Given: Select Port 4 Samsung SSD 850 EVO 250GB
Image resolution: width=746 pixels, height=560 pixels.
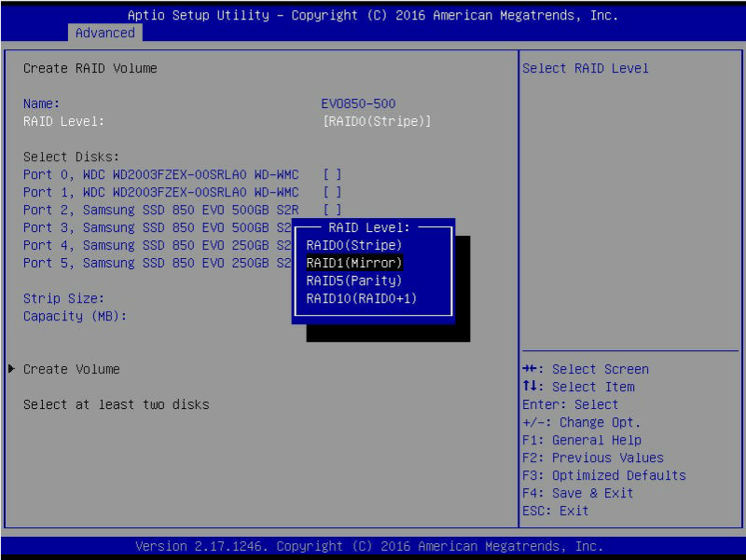Looking at the screenshot, I should click(157, 245).
